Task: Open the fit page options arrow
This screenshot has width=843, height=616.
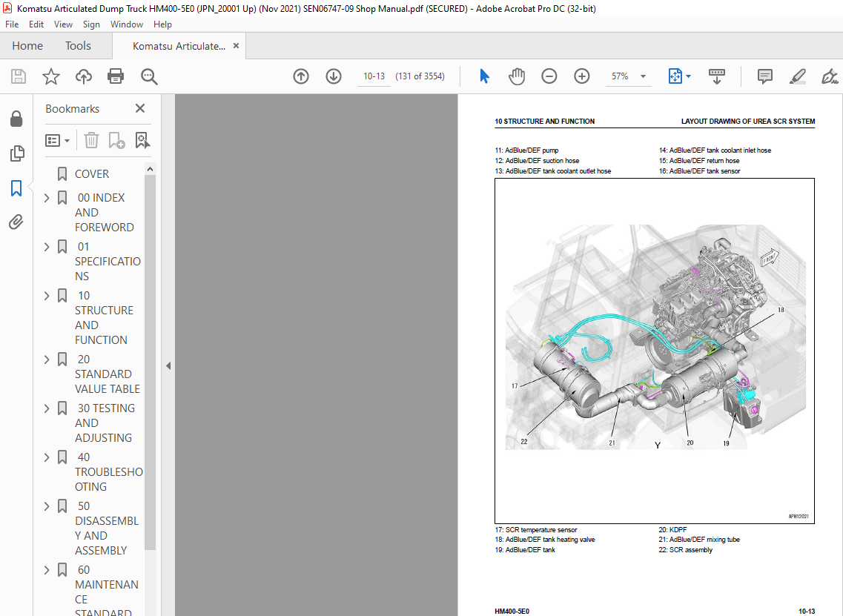Action: click(x=688, y=76)
